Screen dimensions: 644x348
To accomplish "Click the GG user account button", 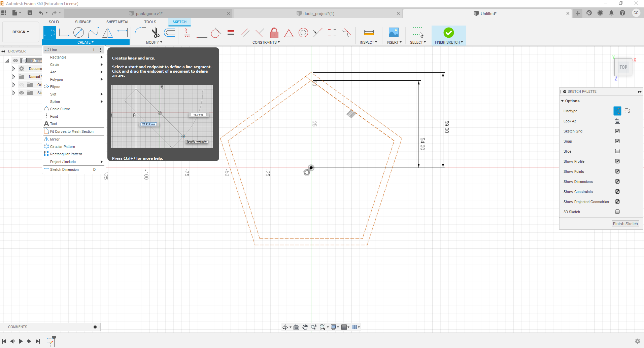I will 636,13.
